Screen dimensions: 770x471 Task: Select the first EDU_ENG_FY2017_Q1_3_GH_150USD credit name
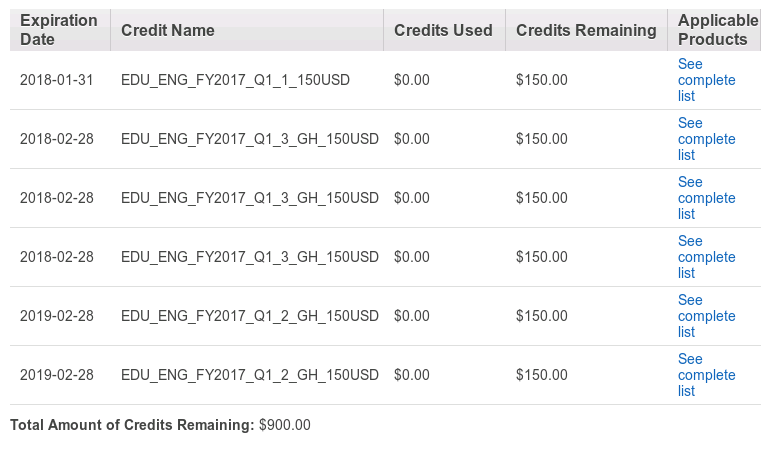click(249, 139)
